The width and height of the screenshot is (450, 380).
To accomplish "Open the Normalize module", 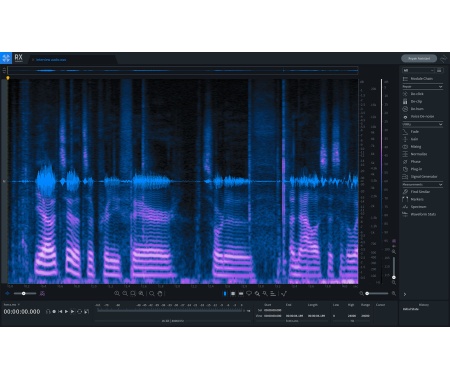I will click(x=419, y=154).
